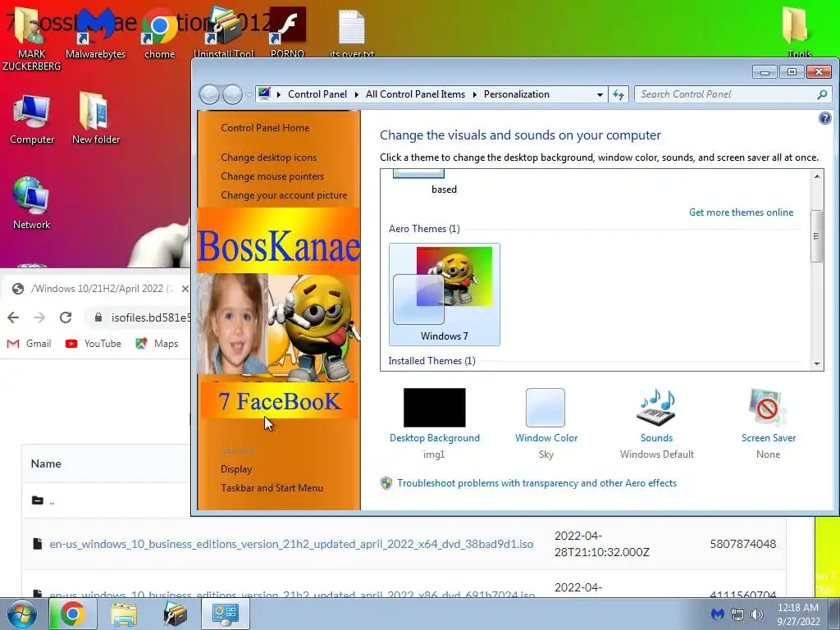The width and height of the screenshot is (840, 630).
Task: Open the Display link in sidebar
Action: (235, 468)
